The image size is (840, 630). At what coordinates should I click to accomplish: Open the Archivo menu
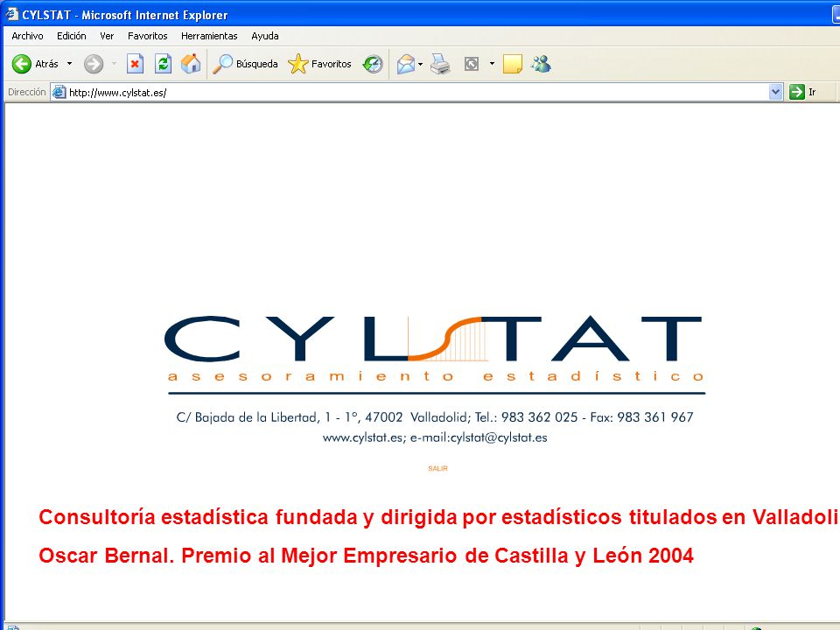27,36
